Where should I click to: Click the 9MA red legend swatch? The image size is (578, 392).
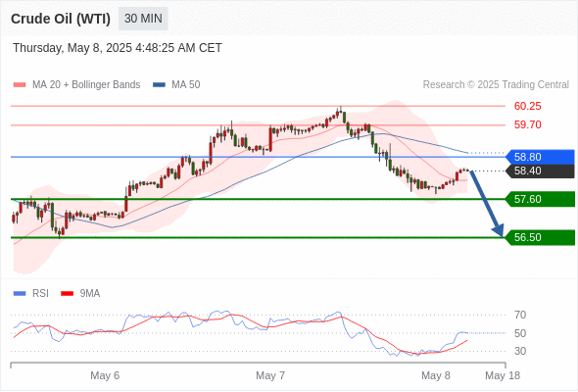(67, 294)
